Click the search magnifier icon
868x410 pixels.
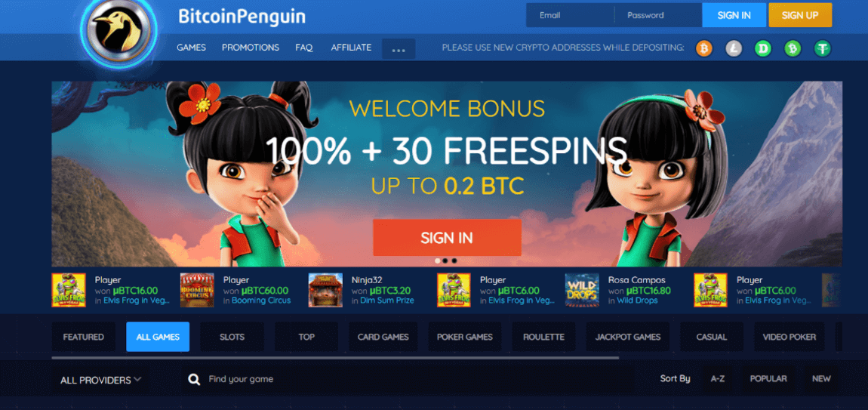194,380
